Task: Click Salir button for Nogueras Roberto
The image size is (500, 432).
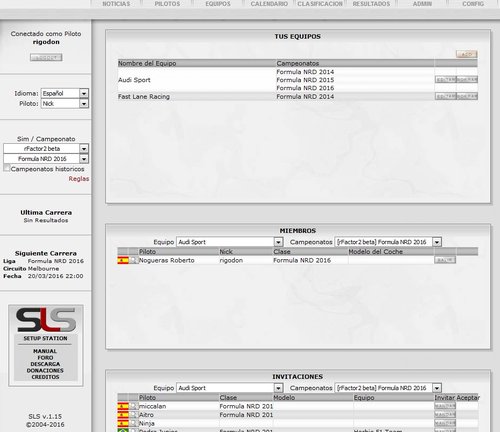Action: tap(445, 260)
